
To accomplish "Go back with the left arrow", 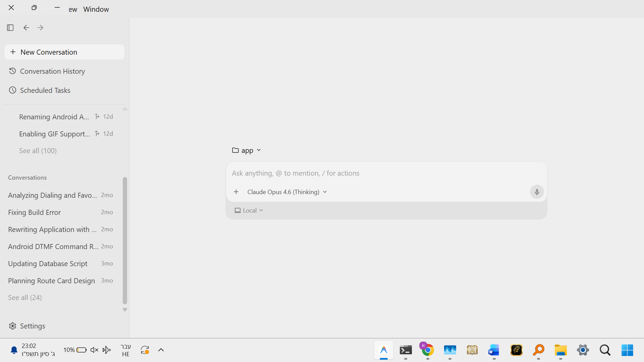I will pos(26,27).
